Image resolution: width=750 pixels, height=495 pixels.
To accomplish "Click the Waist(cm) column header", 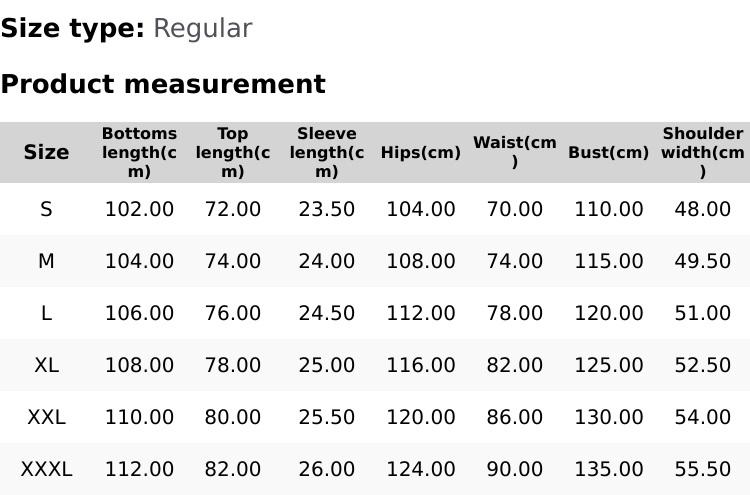I will pos(514,152).
